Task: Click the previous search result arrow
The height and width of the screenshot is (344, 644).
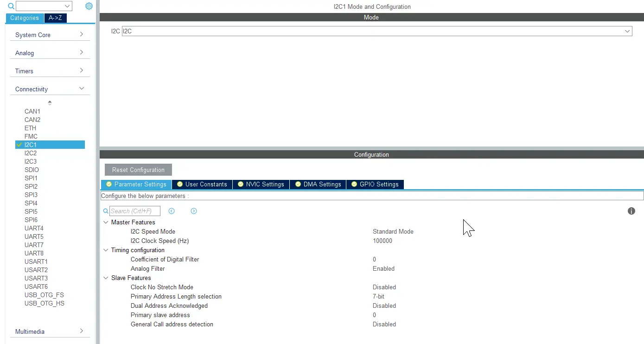Action: (172, 211)
